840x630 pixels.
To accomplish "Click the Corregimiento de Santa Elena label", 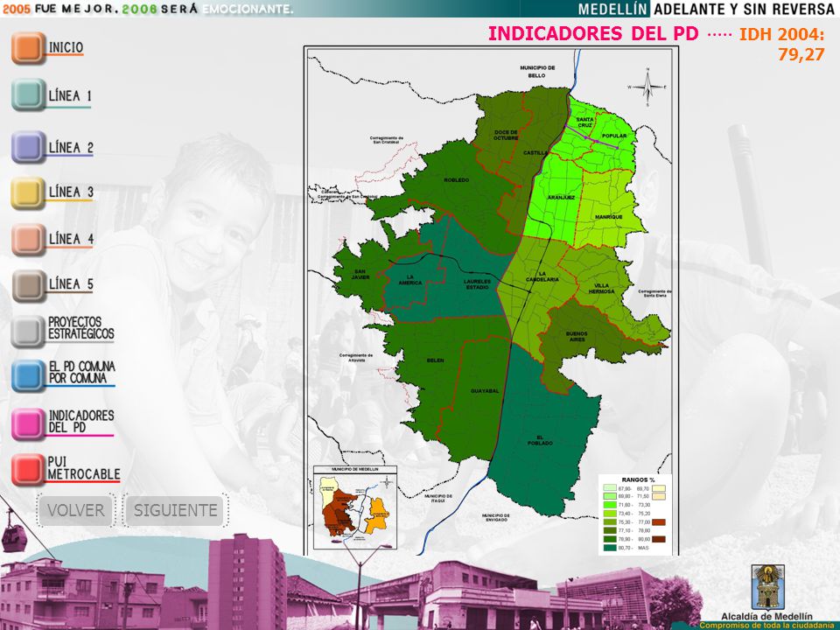I will tap(654, 293).
